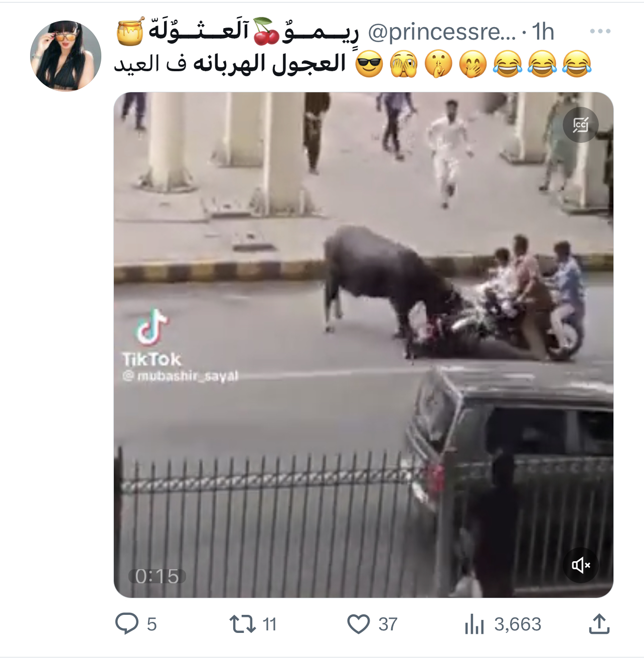
Task: Click the reply speech bubble icon
Action: pyautogui.click(x=127, y=624)
